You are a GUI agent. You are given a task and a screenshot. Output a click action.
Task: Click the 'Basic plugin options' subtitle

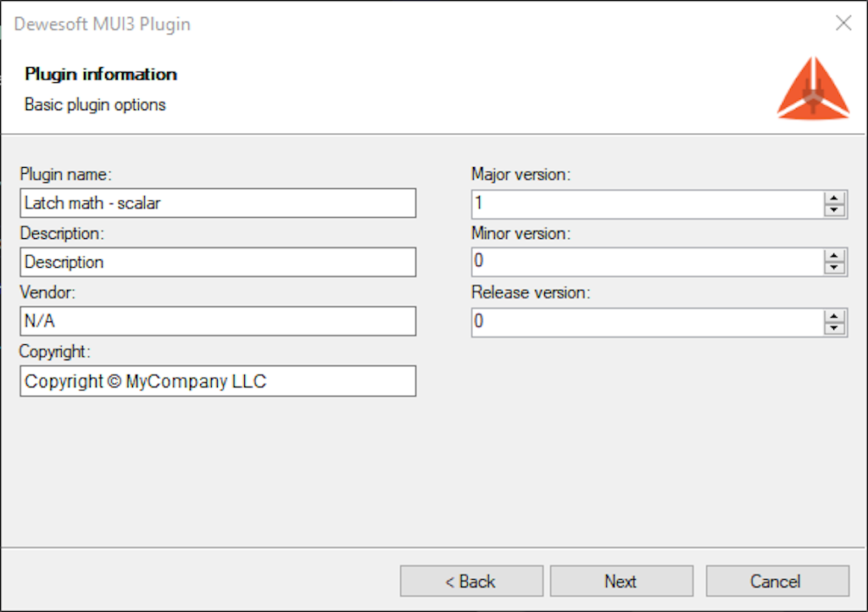click(x=95, y=104)
